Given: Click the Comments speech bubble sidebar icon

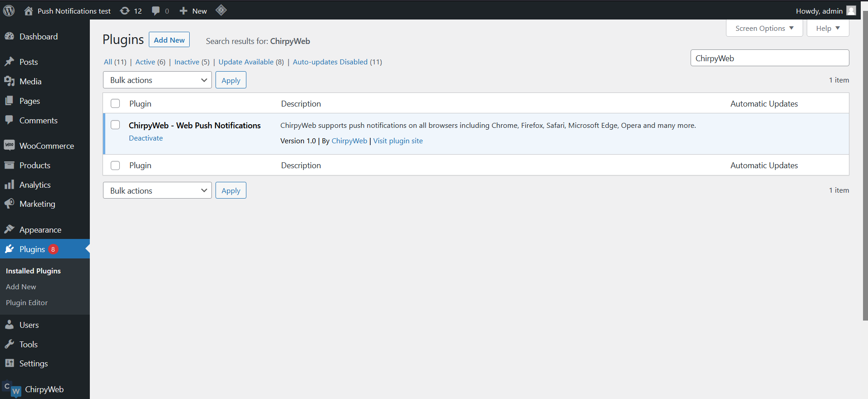Looking at the screenshot, I should (x=10, y=120).
